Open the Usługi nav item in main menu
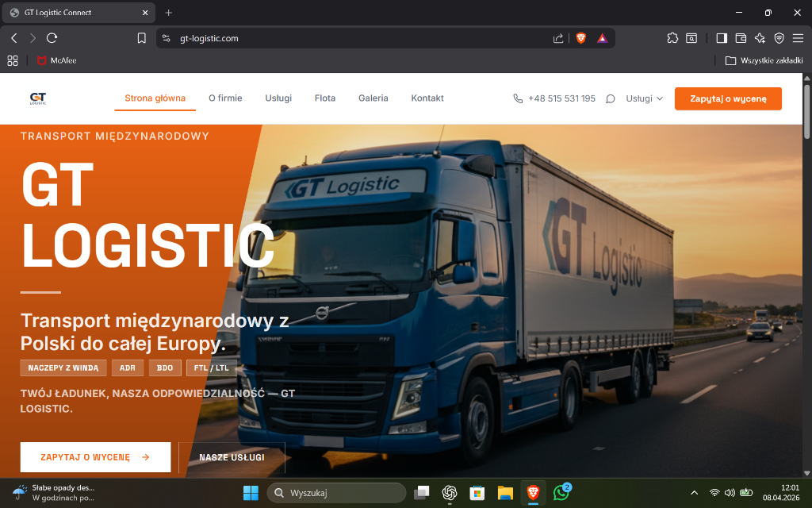 (278, 98)
